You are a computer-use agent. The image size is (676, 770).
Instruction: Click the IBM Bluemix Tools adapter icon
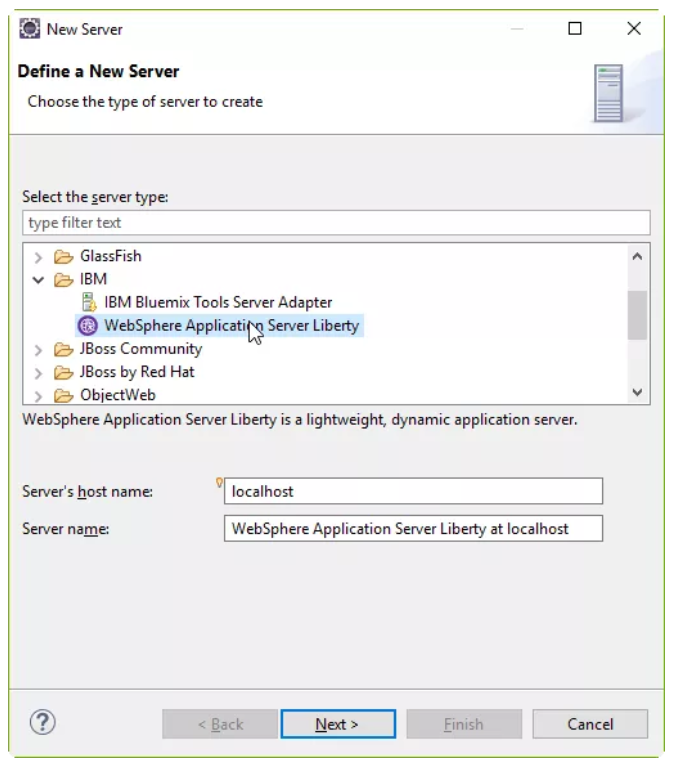click(x=88, y=302)
